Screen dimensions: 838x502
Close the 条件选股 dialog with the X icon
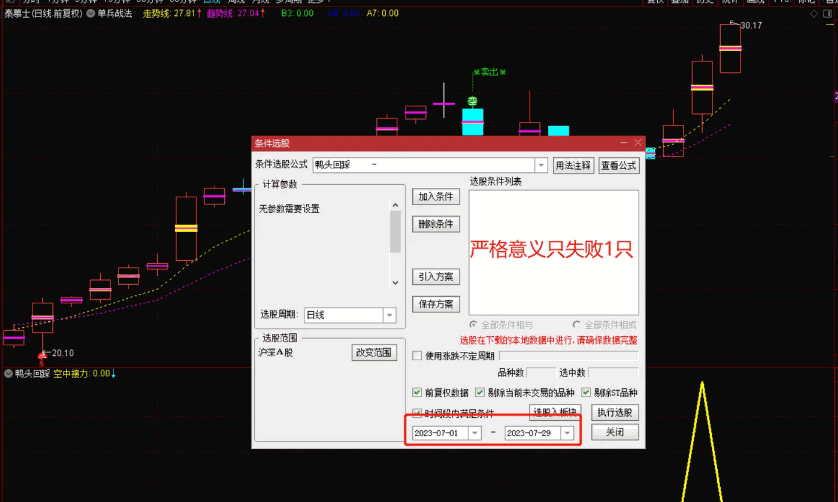tap(638, 143)
